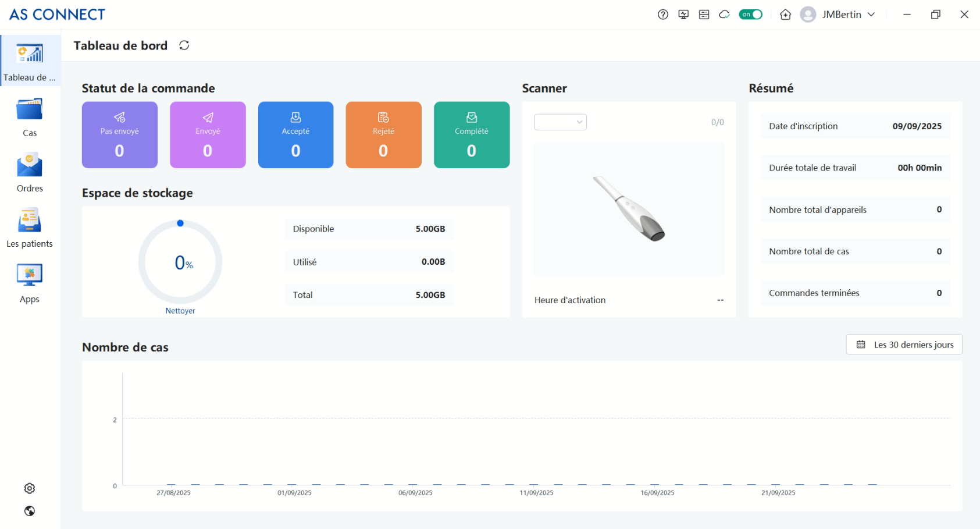Image resolution: width=980 pixels, height=529 pixels.
Task: Click the 'Pas envoyé' status card
Action: (x=120, y=135)
